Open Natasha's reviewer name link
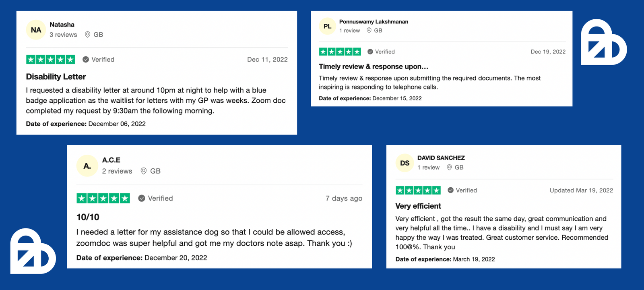 coord(62,25)
